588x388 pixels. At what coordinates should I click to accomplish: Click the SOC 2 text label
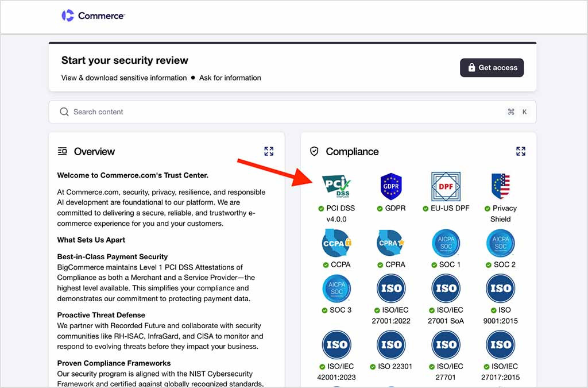[505, 264]
